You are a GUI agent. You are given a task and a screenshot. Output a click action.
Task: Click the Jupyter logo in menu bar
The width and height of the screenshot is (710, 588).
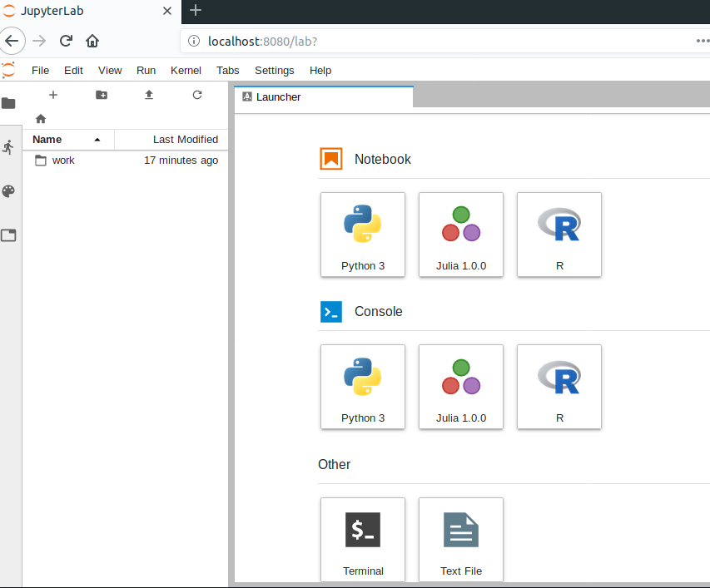(8, 70)
